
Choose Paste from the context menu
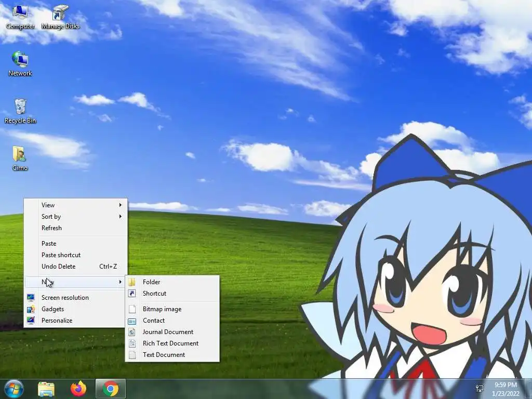tap(75, 244)
